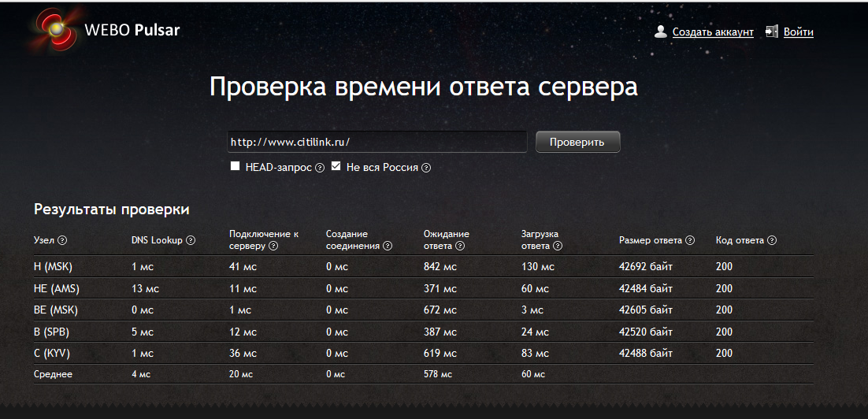The image size is (868, 419).
Task: Click the 371 мс wait value
Action: pyautogui.click(x=440, y=289)
